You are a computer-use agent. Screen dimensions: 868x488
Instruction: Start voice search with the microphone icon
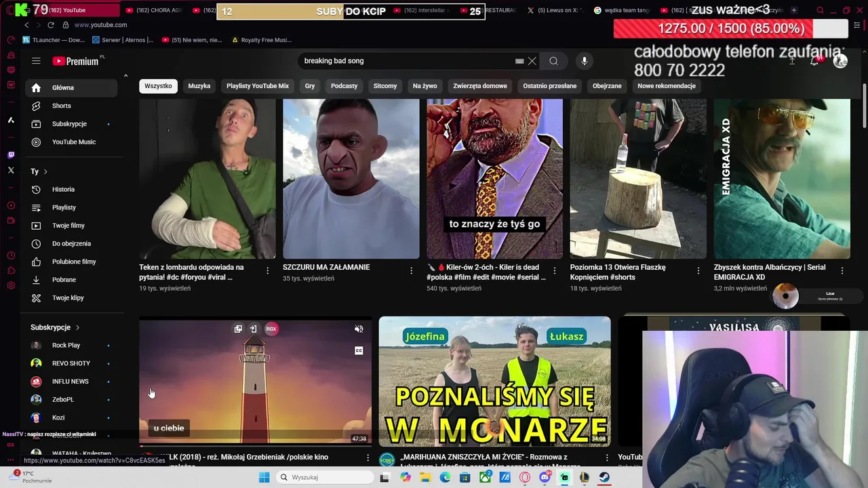585,61
